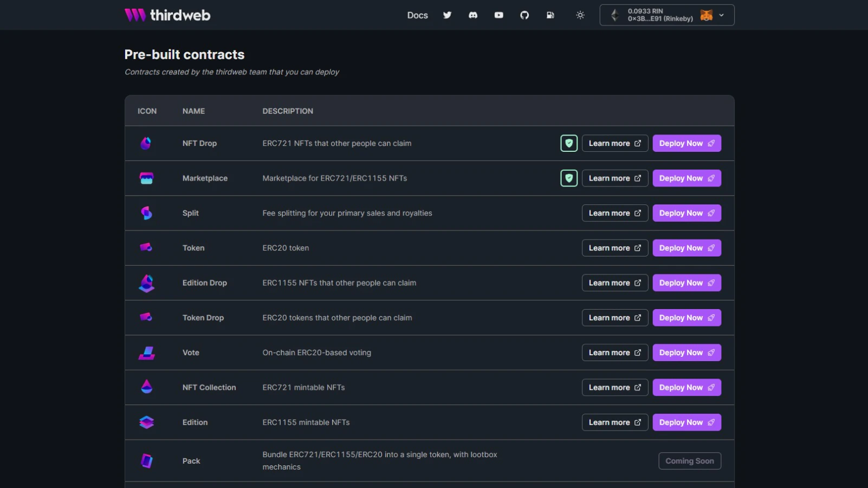Click the audited shield badge for NFT Drop
Viewport: 868px width, 488px height.
[569, 143]
